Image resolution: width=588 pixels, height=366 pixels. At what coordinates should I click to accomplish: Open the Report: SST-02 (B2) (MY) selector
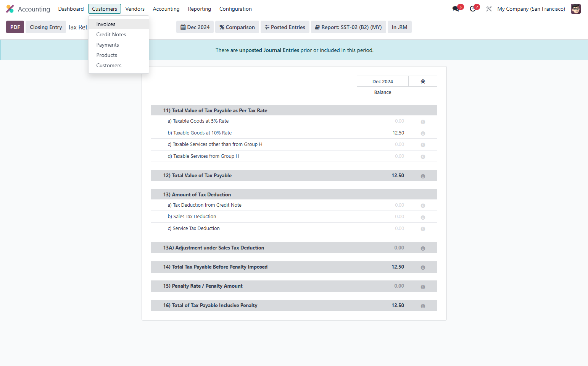[x=348, y=27]
